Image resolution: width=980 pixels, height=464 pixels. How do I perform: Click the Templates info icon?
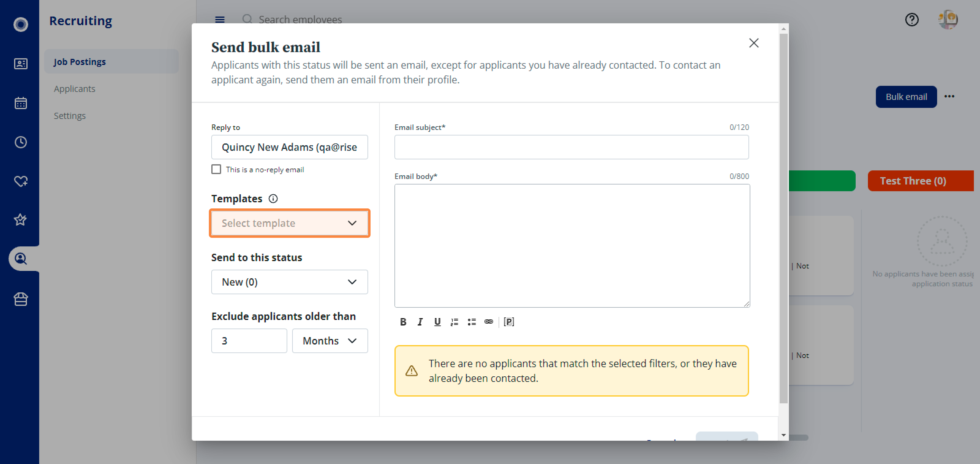(x=273, y=198)
